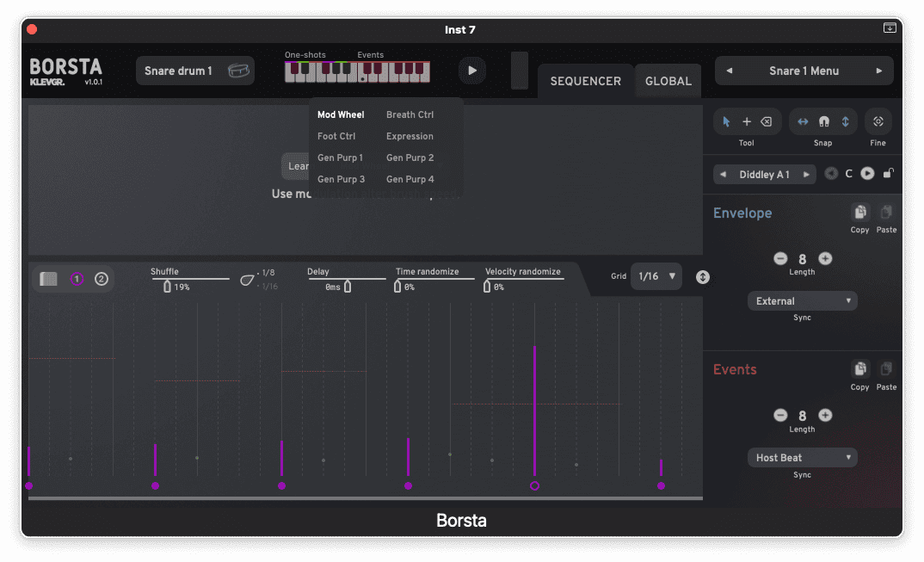Adjust the Shuffle slider handle
Screen dimensions: 924x562
click(167, 287)
